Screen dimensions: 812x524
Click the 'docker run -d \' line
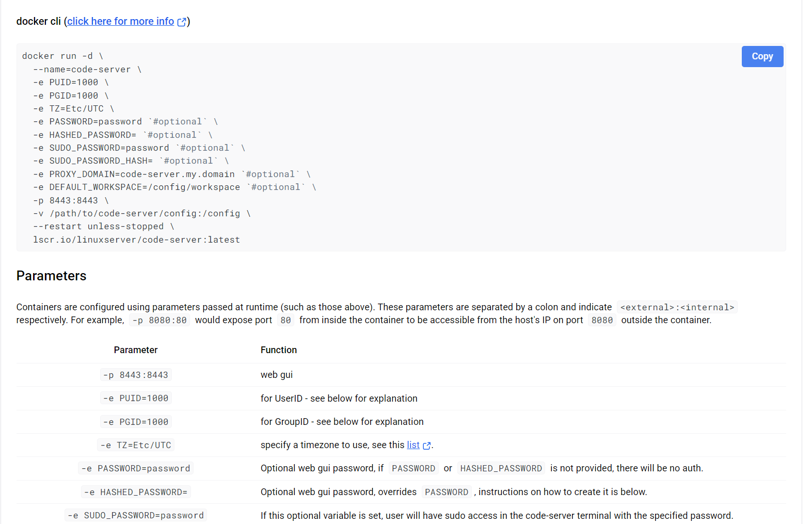(x=62, y=56)
